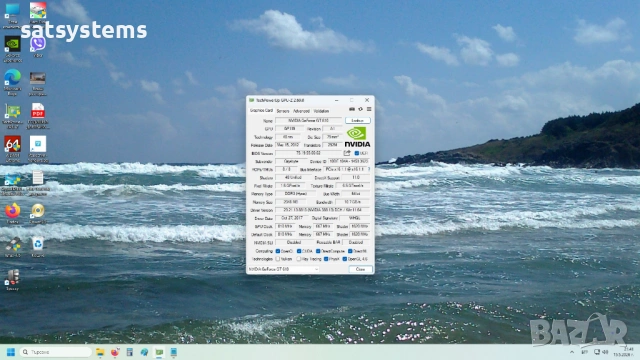
Task: Click the Driver Version field
Action: point(322,210)
